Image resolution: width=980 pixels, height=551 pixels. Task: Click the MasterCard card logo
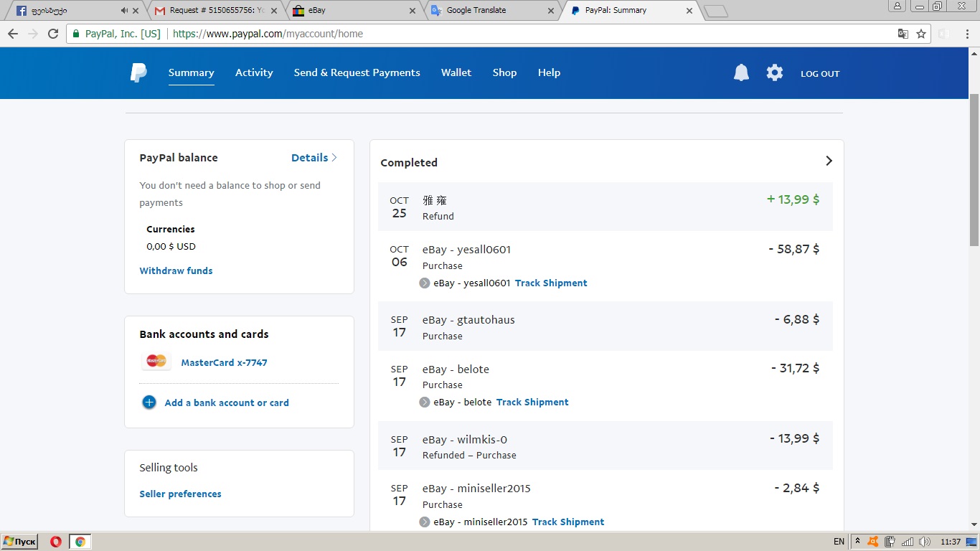click(x=156, y=361)
